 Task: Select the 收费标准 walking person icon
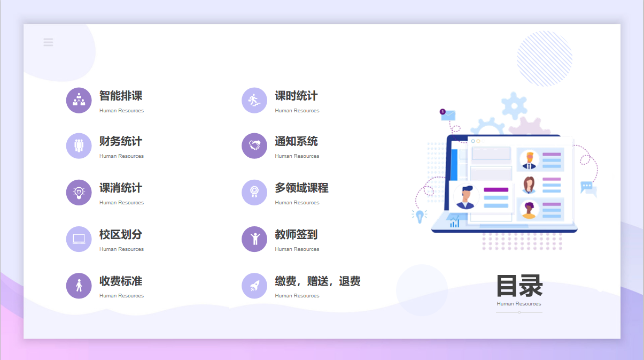coord(79,286)
